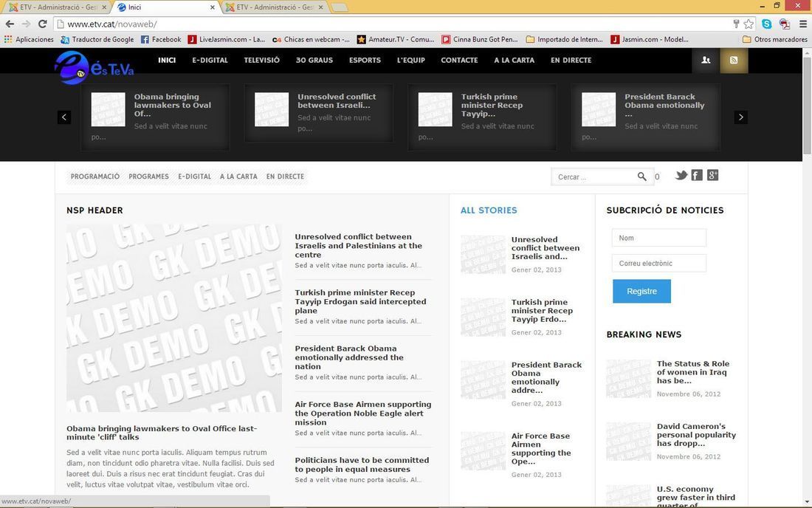Open the Chrome menu hamburger icon
Screen dimensions: 812x508
802,24
